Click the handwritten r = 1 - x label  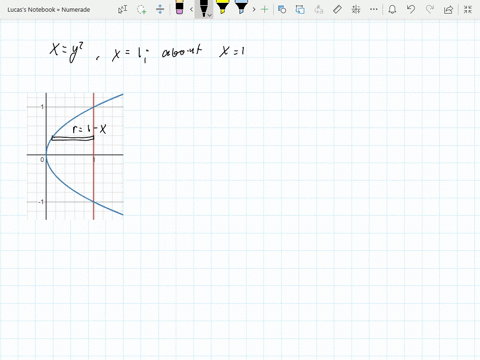coord(89,129)
